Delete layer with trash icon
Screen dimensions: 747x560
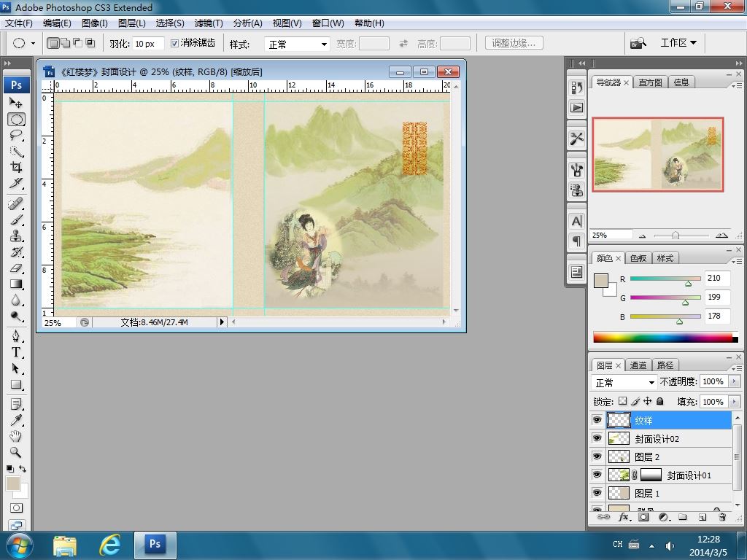pyautogui.click(x=722, y=517)
